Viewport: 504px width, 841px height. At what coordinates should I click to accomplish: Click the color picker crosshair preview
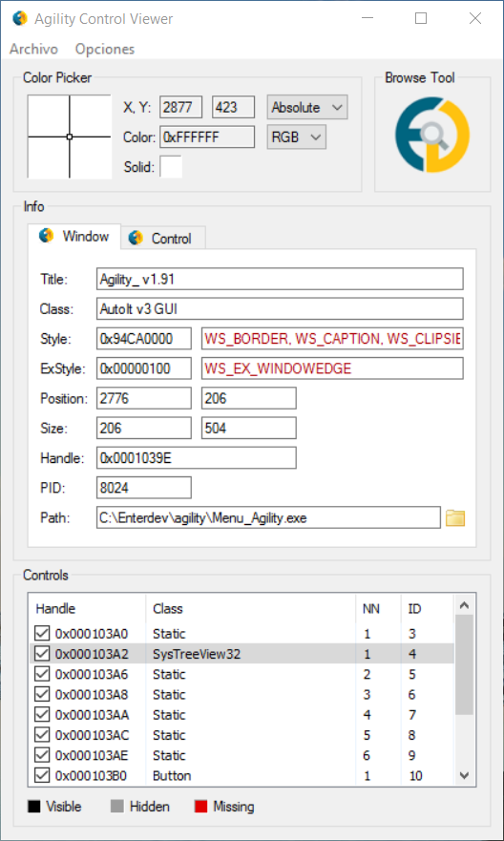coord(69,137)
